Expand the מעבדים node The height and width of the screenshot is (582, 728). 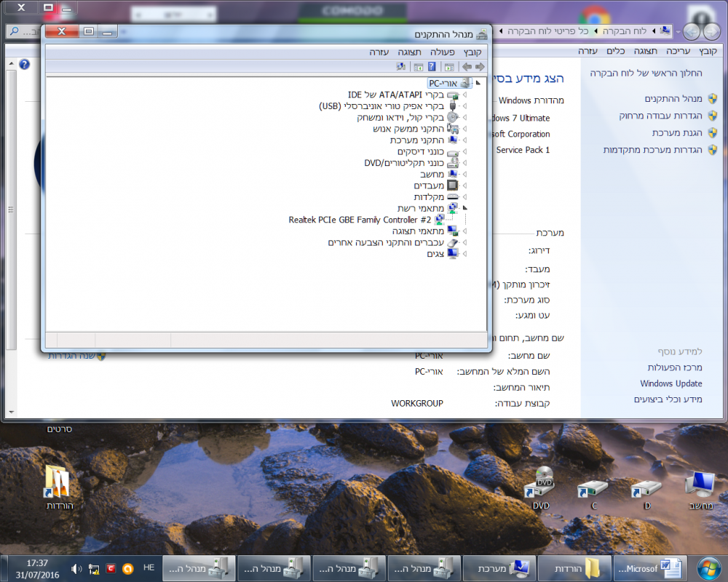pos(464,186)
